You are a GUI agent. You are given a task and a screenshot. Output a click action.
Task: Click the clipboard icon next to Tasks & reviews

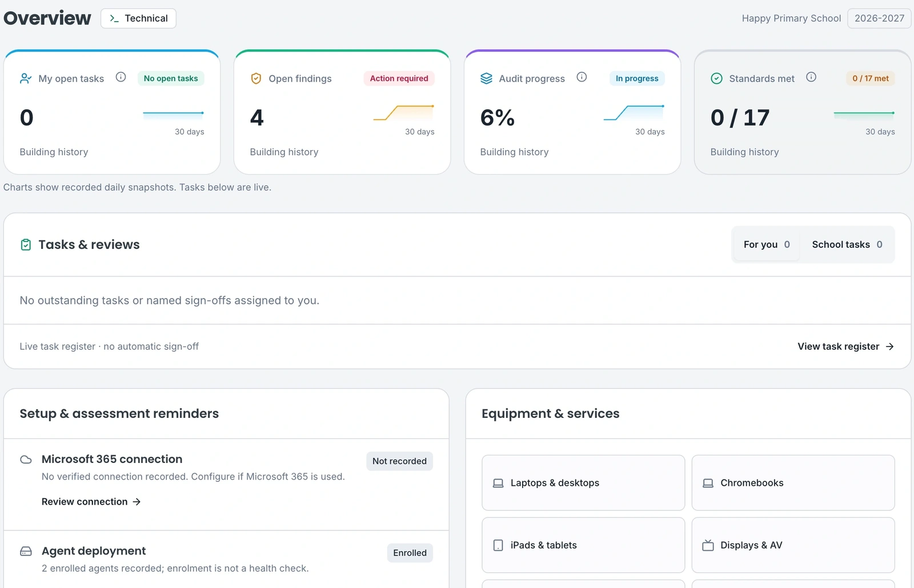coord(26,245)
